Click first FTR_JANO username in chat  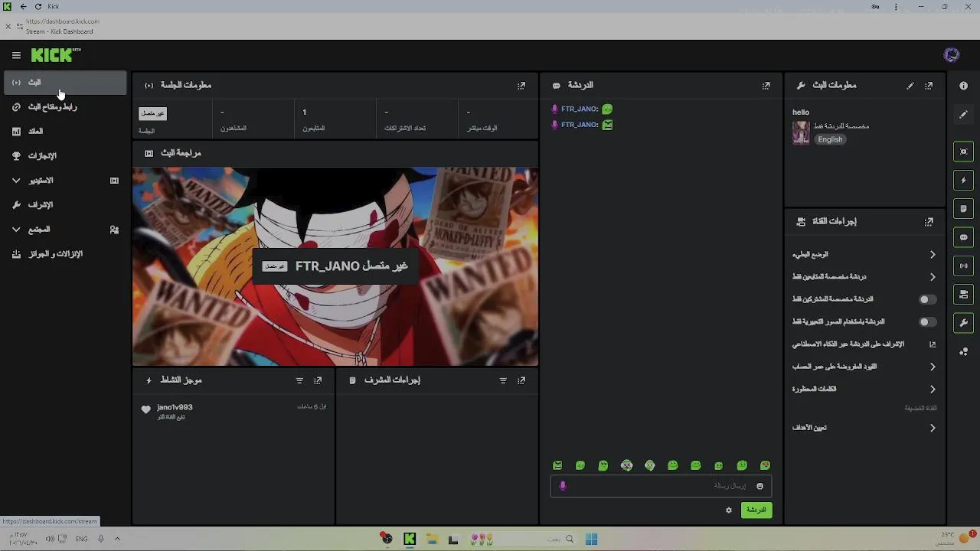point(580,109)
